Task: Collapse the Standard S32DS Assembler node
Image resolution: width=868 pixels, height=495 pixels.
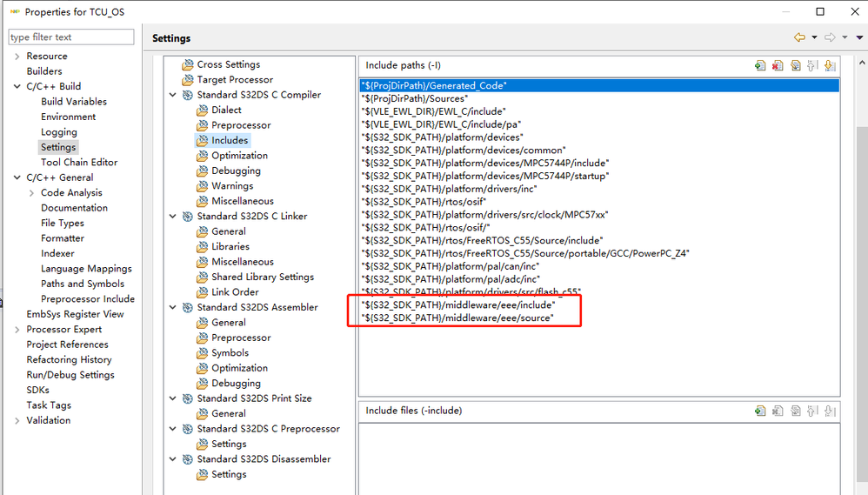Action: (173, 307)
